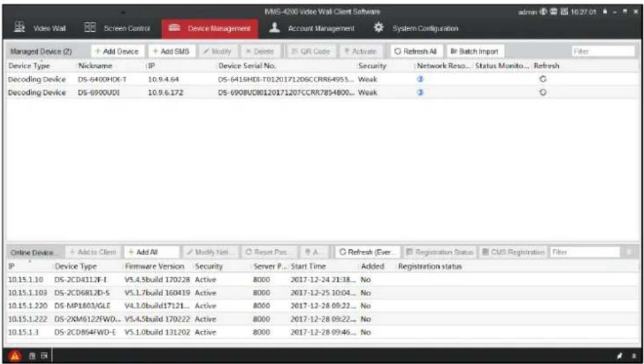Viewport: 644px width, 364px height.
Task: Switch to Screen Control tab
Action: click(117, 29)
